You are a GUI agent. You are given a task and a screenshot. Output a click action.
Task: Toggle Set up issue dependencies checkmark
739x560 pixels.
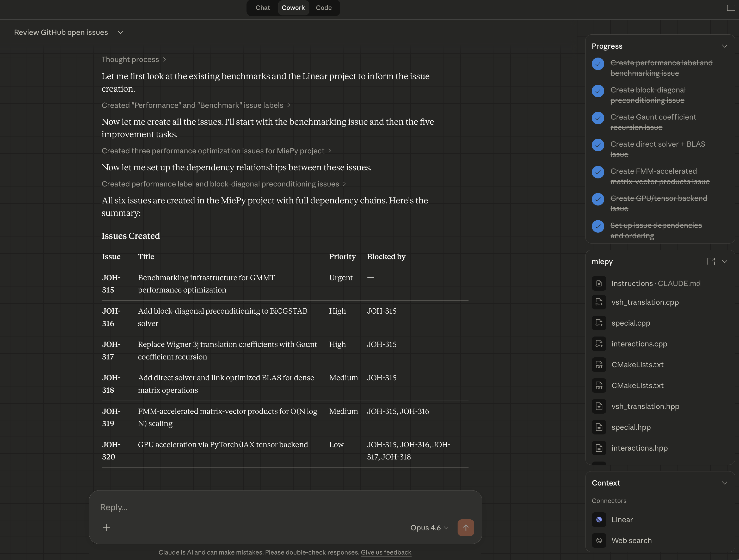(x=598, y=226)
